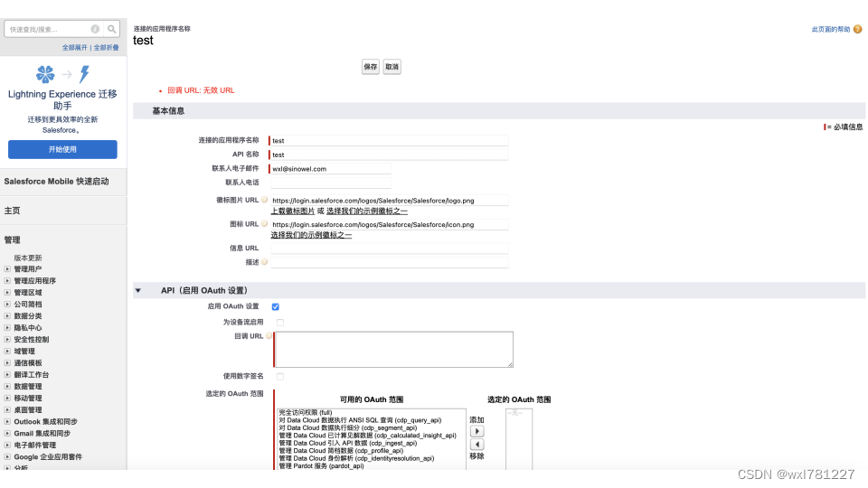
Task: Click the logo image URL input field
Action: coord(389,201)
